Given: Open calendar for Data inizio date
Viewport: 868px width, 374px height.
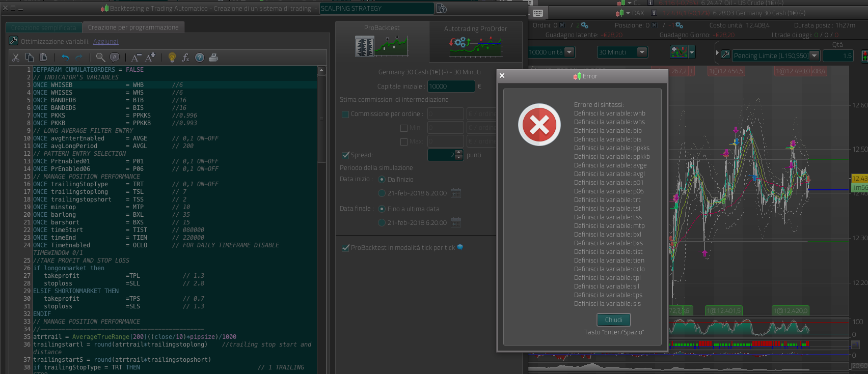Looking at the screenshot, I should (x=456, y=193).
